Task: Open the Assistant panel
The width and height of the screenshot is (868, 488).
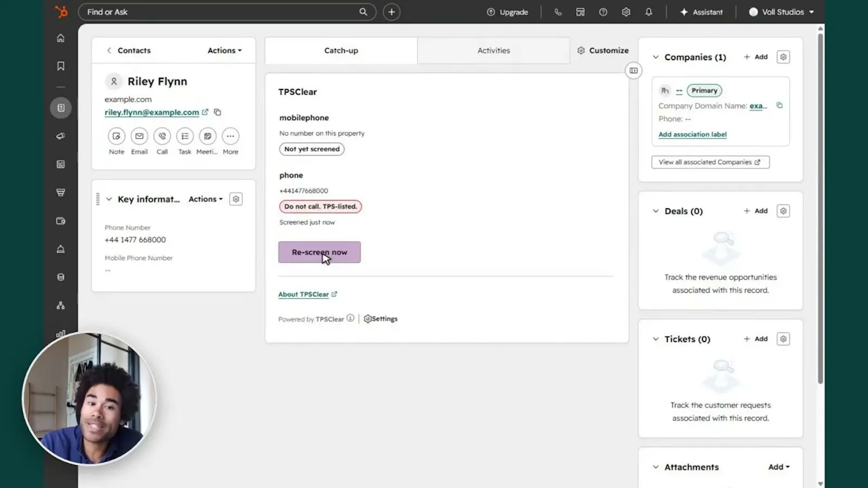Action: click(701, 12)
